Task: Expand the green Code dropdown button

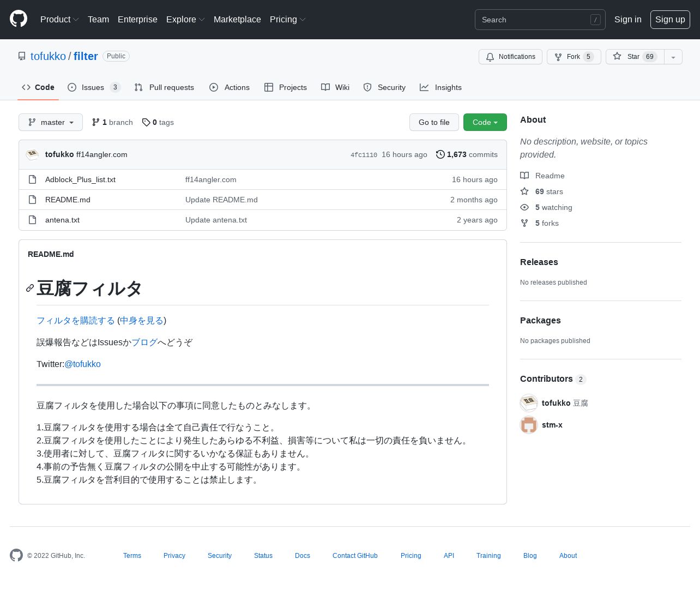Action: coord(485,122)
